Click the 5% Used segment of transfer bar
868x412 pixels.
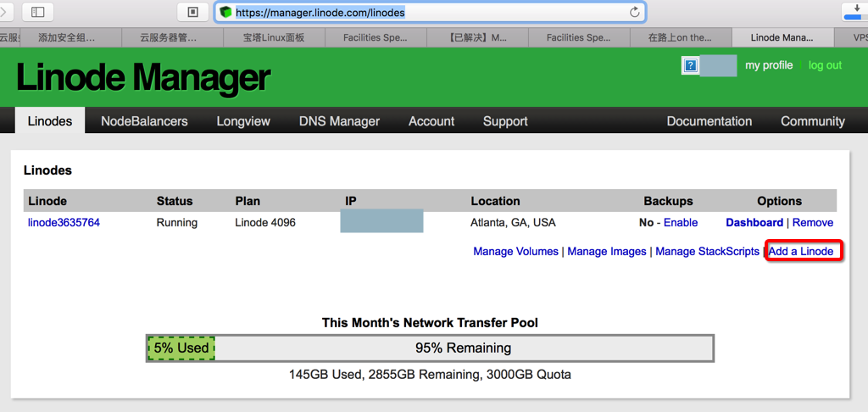[181, 348]
